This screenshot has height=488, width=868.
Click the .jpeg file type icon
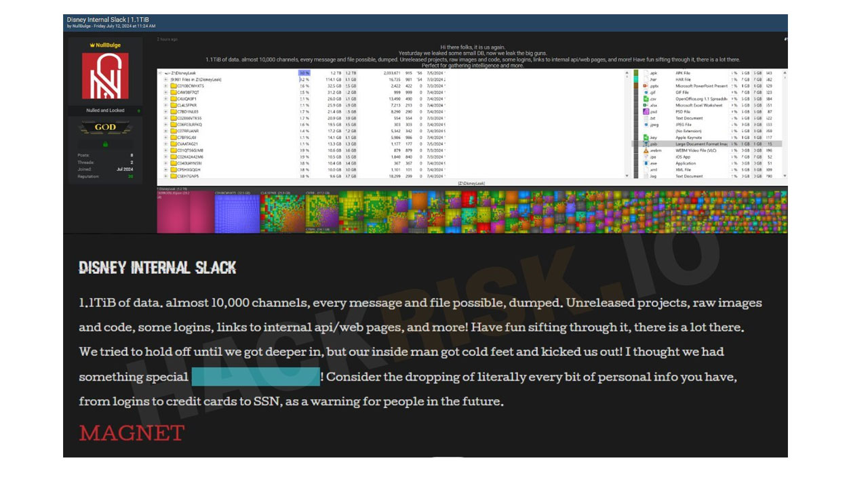[x=646, y=125]
